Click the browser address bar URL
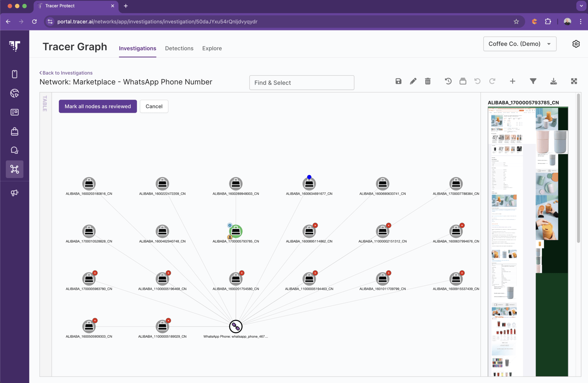 click(157, 22)
